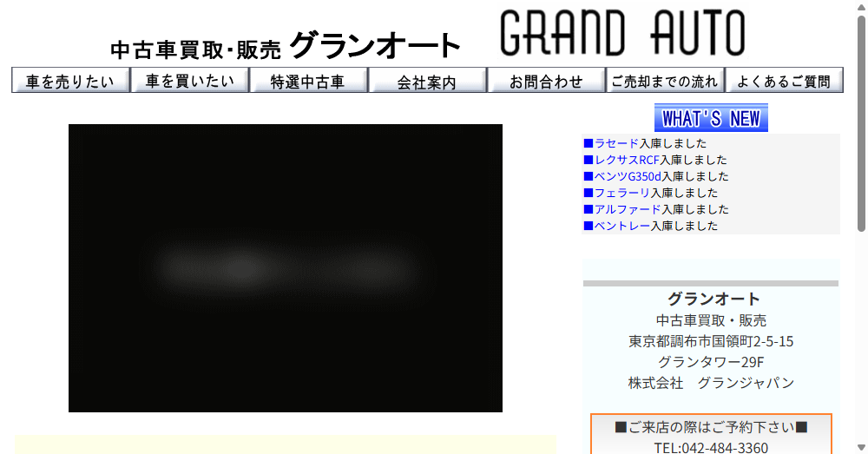868x454 pixels.
Task: Click the フェラーリ news link
Action: coord(621,193)
